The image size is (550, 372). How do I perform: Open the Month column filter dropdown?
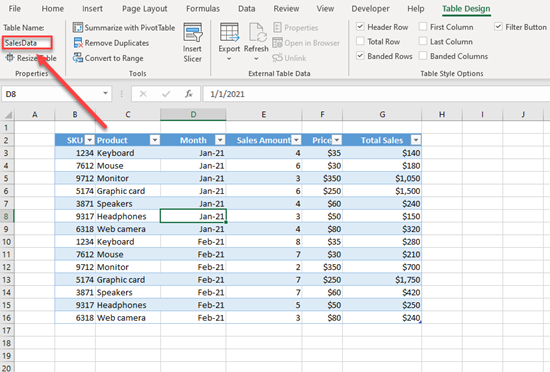220,140
